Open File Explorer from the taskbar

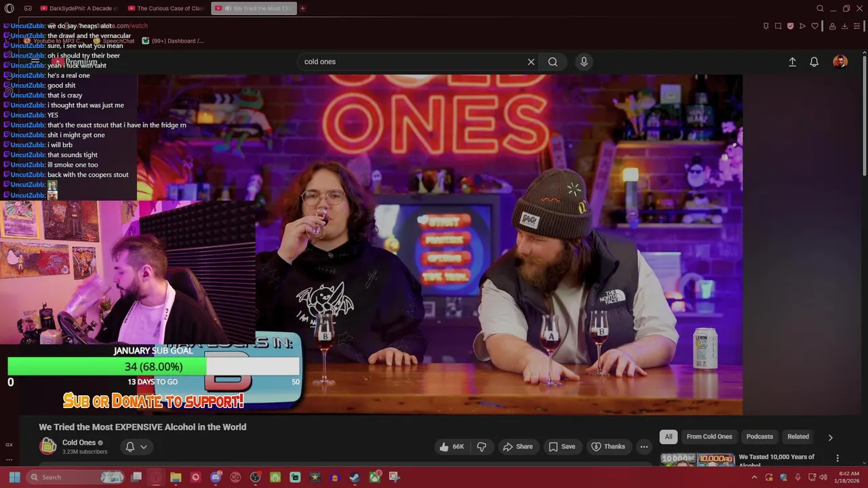coord(176,477)
